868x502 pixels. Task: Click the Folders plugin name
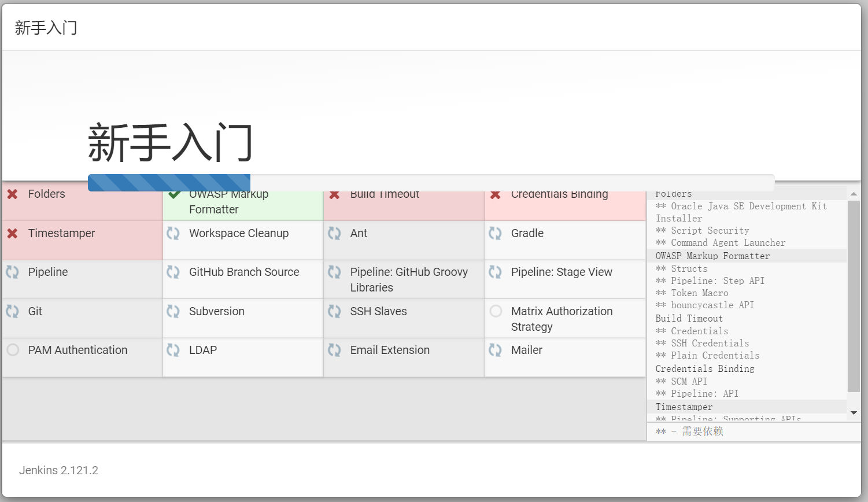click(x=46, y=194)
